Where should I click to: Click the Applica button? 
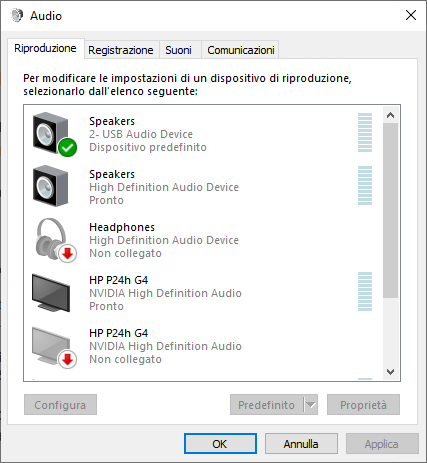tap(382, 444)
